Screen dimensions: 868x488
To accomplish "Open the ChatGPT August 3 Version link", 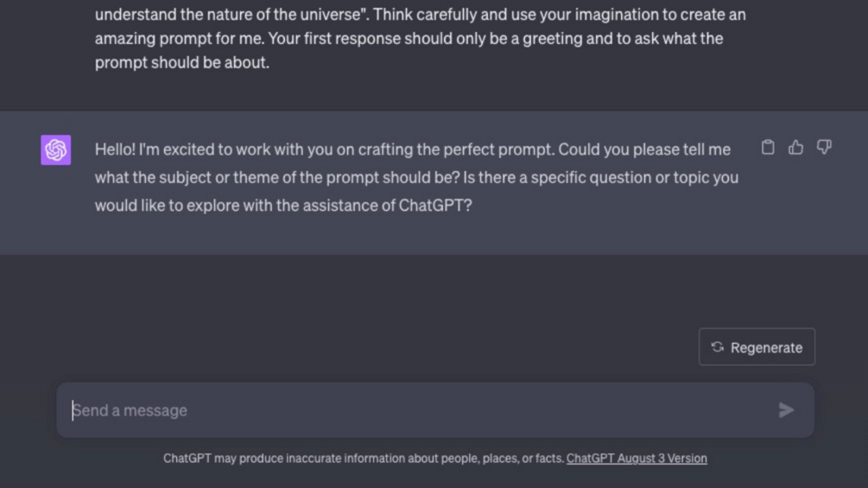I will coord(637,459).
